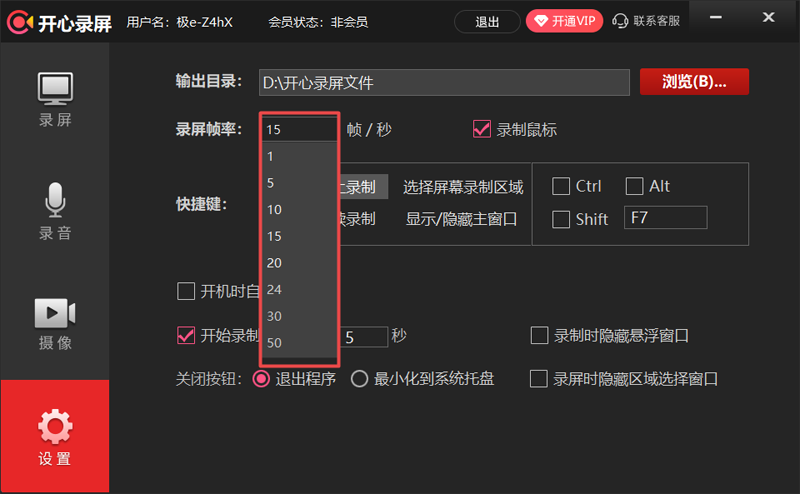
Task: Minimize the 开心录屏 window
Action: point(716,17)
